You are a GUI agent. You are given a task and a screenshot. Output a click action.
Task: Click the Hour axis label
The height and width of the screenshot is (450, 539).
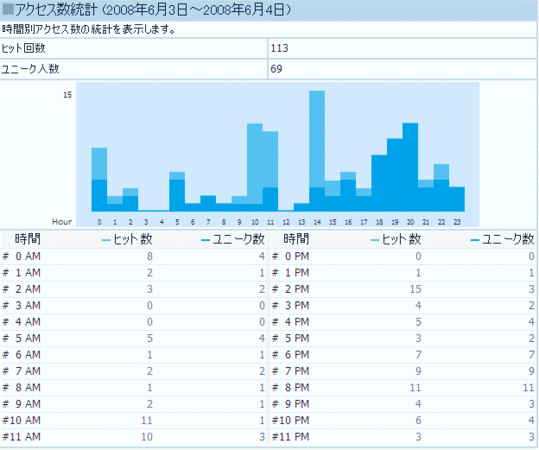tap(62, 222)
